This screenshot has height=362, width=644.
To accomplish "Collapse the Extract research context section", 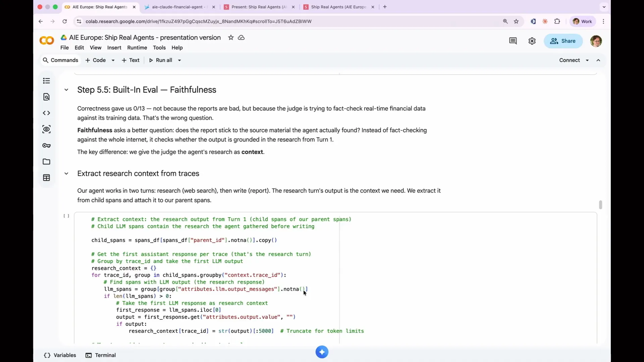I will point(66,174).
